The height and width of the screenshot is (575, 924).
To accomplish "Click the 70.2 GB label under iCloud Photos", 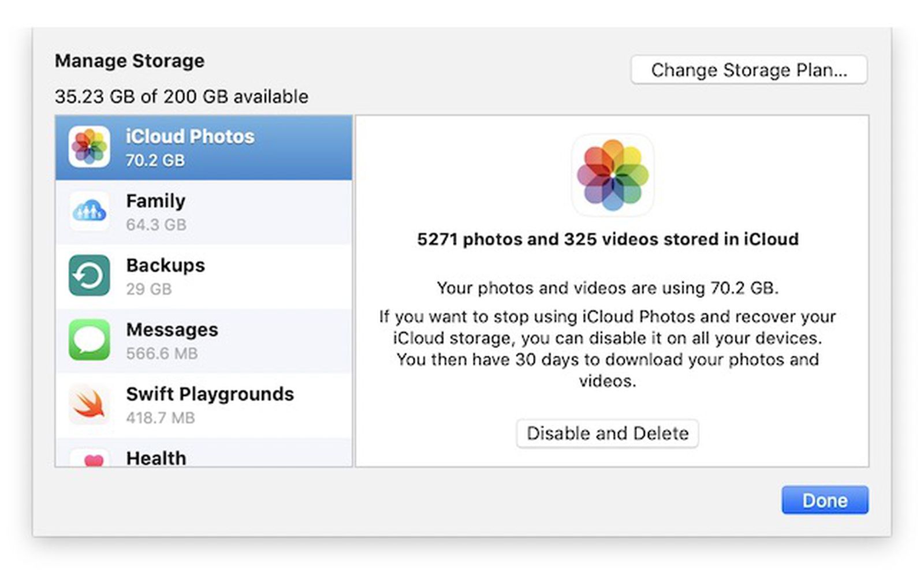I will point(155,161).
